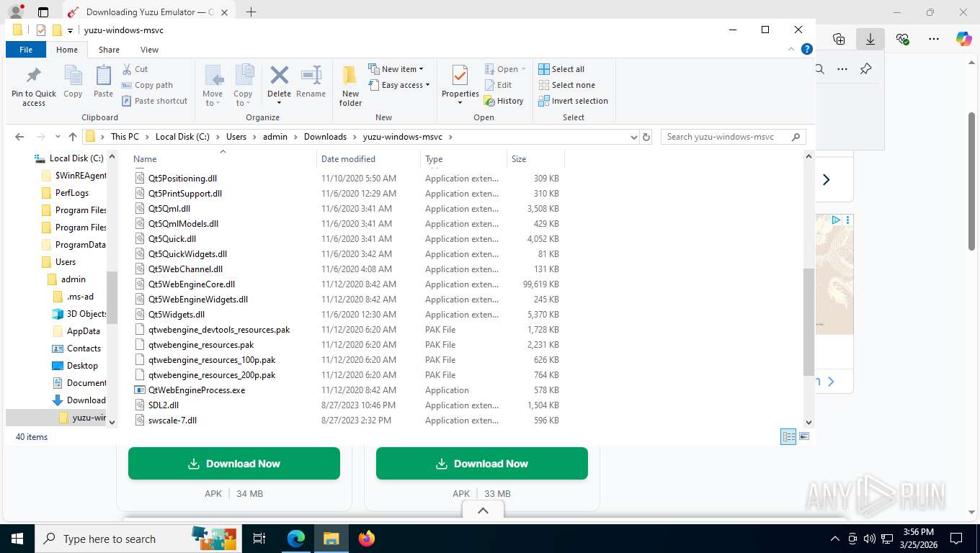Switch to Large icons view layout

coord(804,437)
